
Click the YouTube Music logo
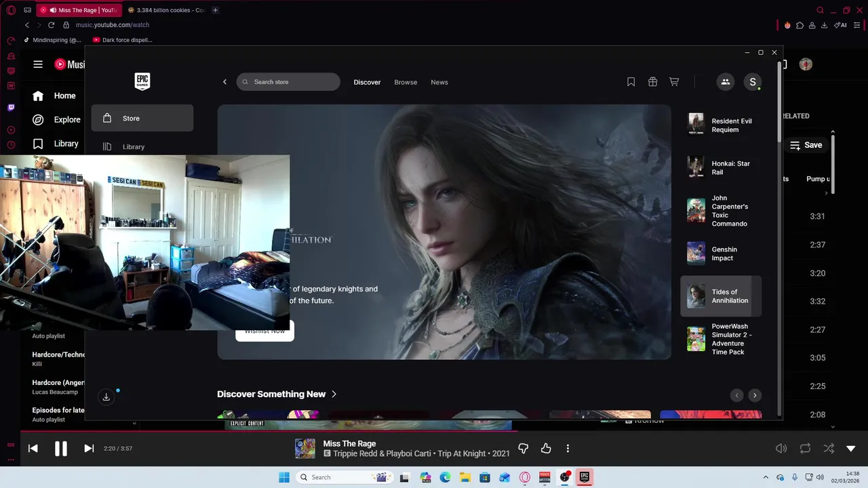click(x=69, y=64)
